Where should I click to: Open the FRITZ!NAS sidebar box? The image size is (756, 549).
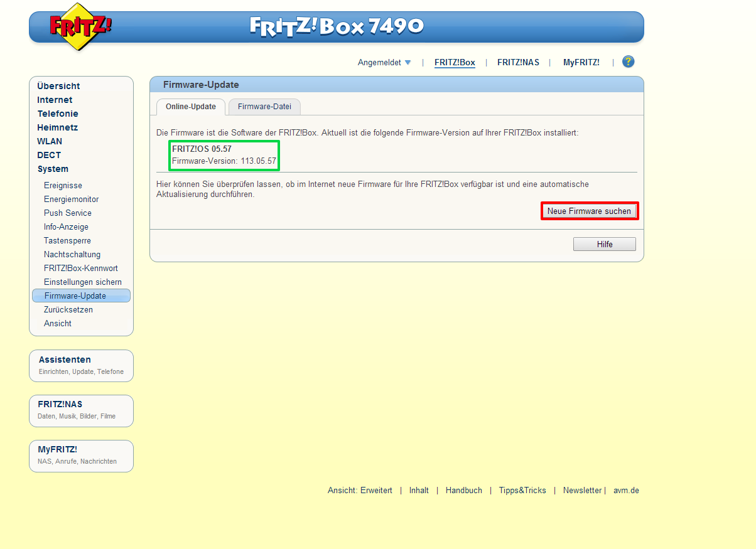[81, 410]
